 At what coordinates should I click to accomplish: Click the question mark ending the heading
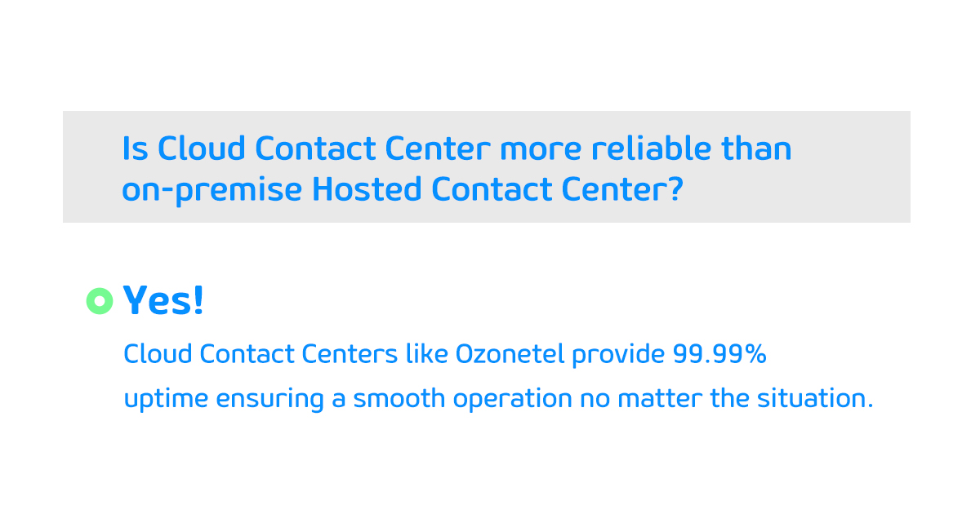[x=675, y=189]
